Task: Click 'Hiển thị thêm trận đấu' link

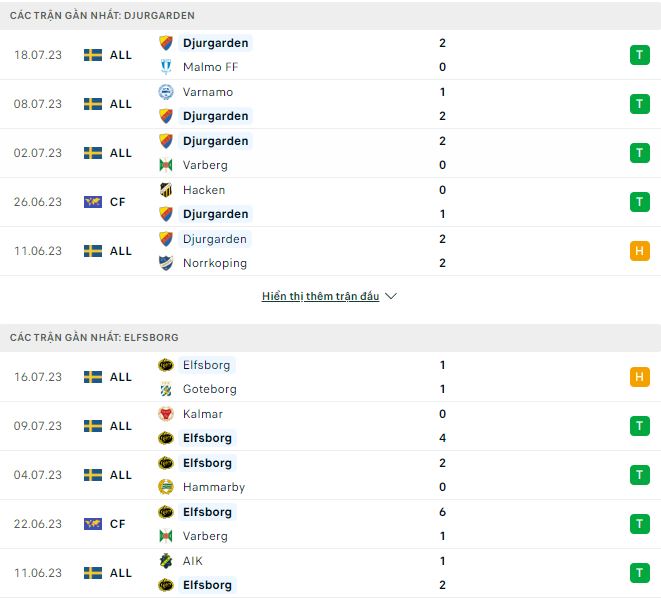Action: click(320, 297)
